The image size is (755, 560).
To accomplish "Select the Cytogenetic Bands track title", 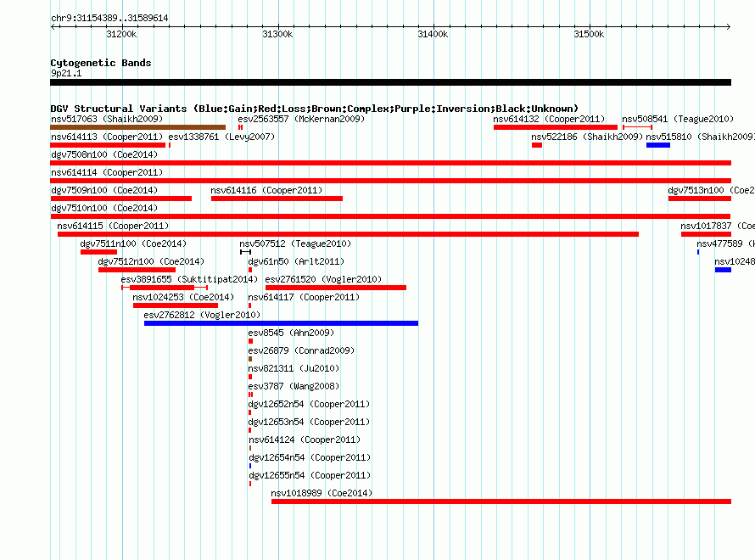I will point(101,63).
